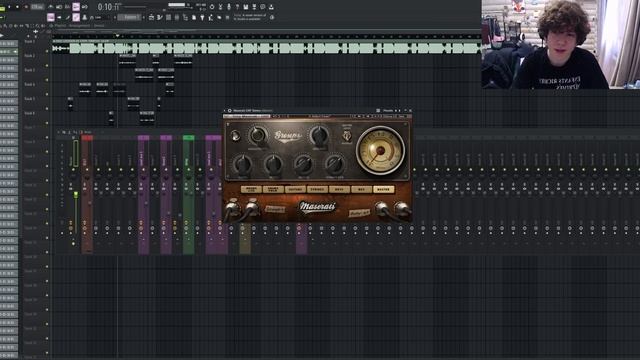640x360 pixels.
Task: Click the highlighted pink link icon in second toolbar row
Action: (x=76, y=17)
